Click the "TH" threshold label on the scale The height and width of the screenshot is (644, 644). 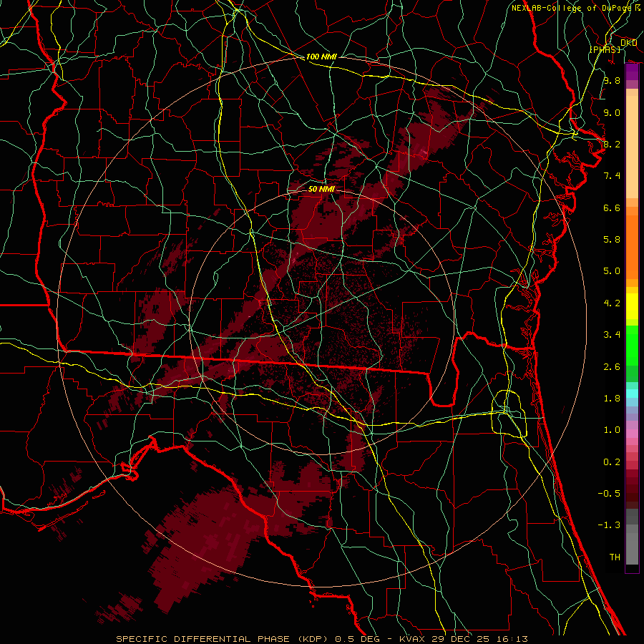click(x=615, y=557)
